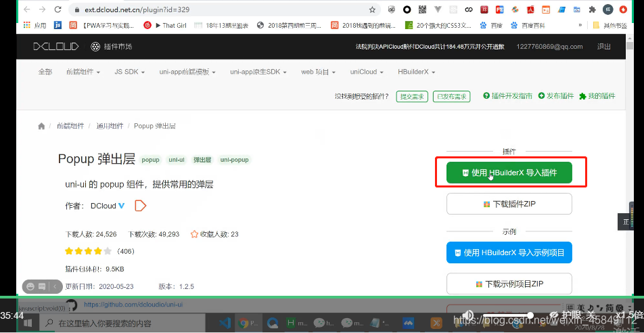Go to 前端组件 breadcrumb
Viewport: 644px width, 333px height.
tap(70, 126)
